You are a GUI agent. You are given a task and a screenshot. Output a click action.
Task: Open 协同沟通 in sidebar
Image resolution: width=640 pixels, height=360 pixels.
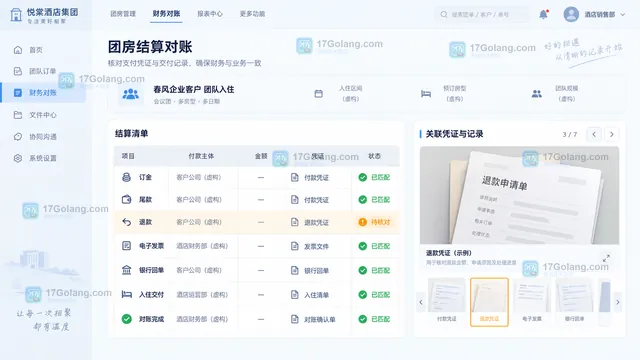[42, 136]
